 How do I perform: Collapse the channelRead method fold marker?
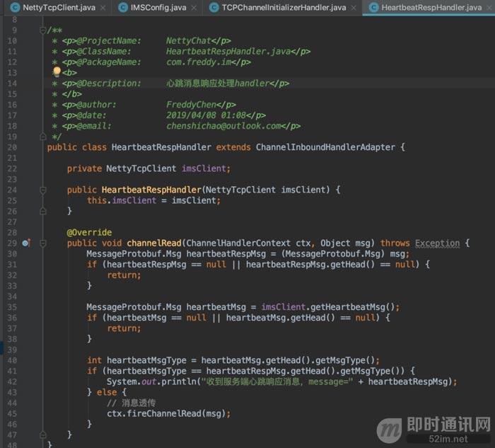(x=44, y=243)
